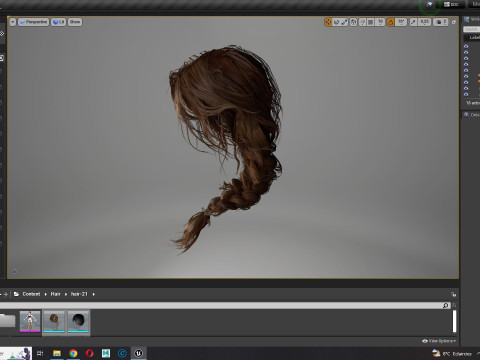
Task: Select the female character mesh thumbnail
Action: click(30, 321)
